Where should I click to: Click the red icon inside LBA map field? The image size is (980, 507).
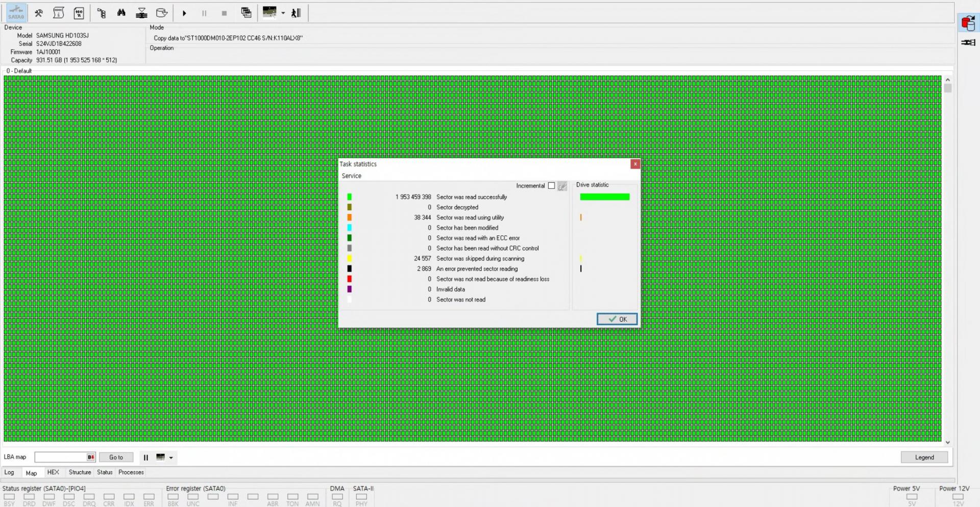tap(91, 457)
